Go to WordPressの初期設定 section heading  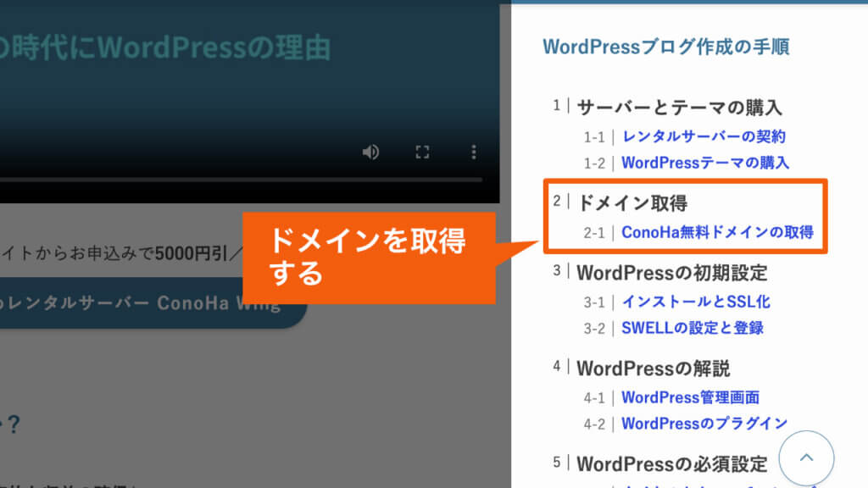671,273
